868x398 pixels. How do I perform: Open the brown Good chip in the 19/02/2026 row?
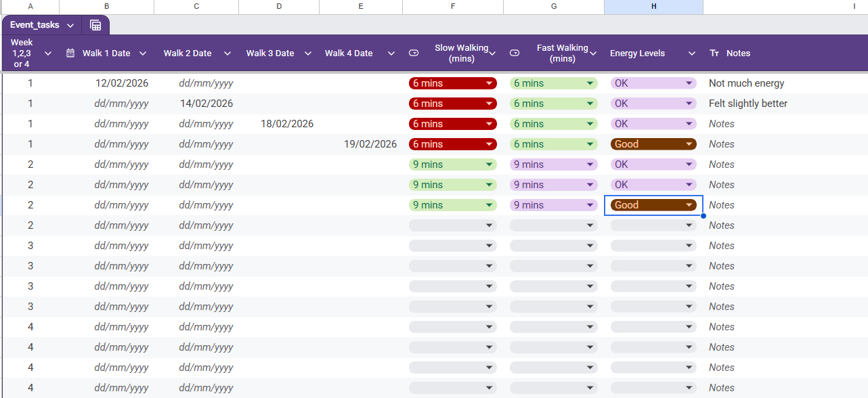click(x=653, y=144)
